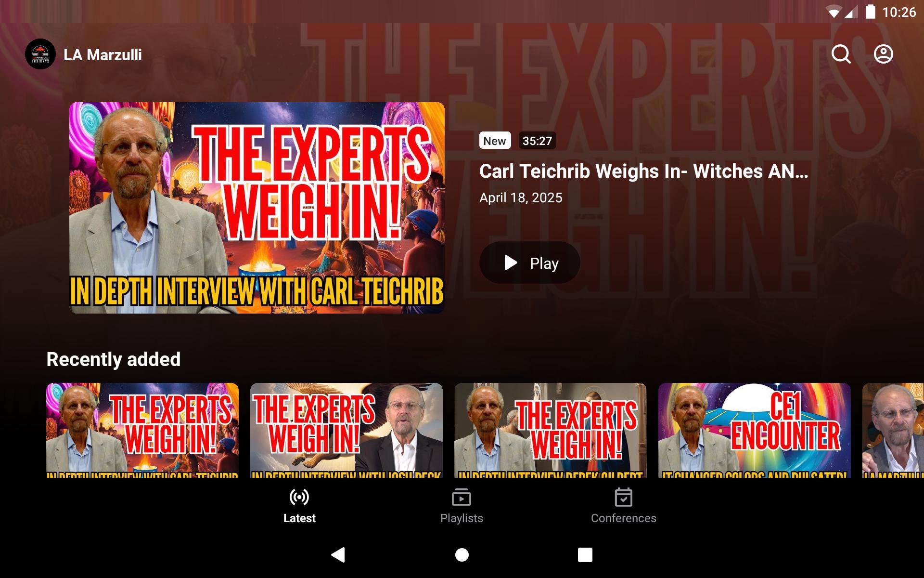This screenshot has height=578, width=924.
Task: Switch to the Conferences tab
Action: coord(624,506)
